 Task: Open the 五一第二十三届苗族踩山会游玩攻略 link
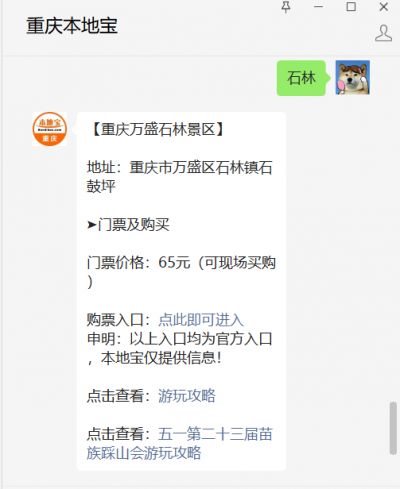pyautogui.click(x=180, y=443)
